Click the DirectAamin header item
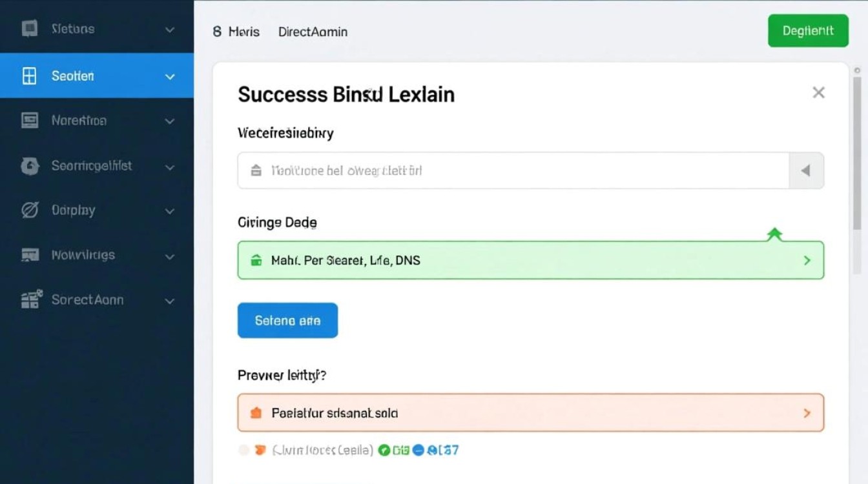The width and height of the screenshot is (868, 484). click(x=313, y=32)
